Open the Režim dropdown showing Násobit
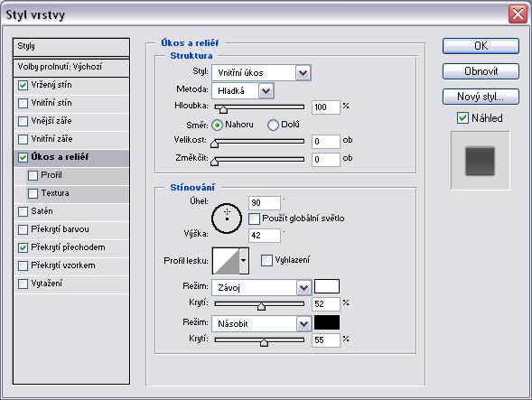The width and height of the screenshot is (532, 400). click(303, 323)
